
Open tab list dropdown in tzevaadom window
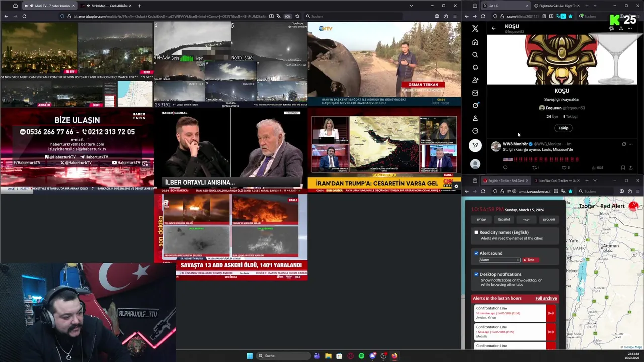pos(595,180)
